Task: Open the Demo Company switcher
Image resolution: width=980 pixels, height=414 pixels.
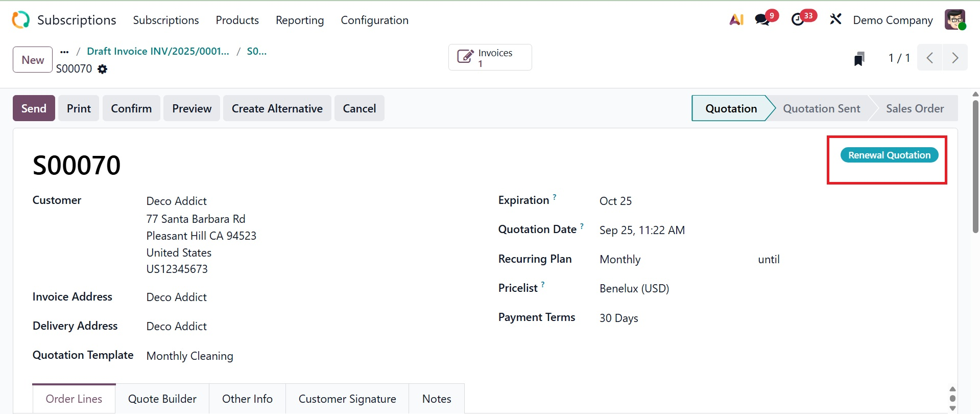Action: point(893,20)
